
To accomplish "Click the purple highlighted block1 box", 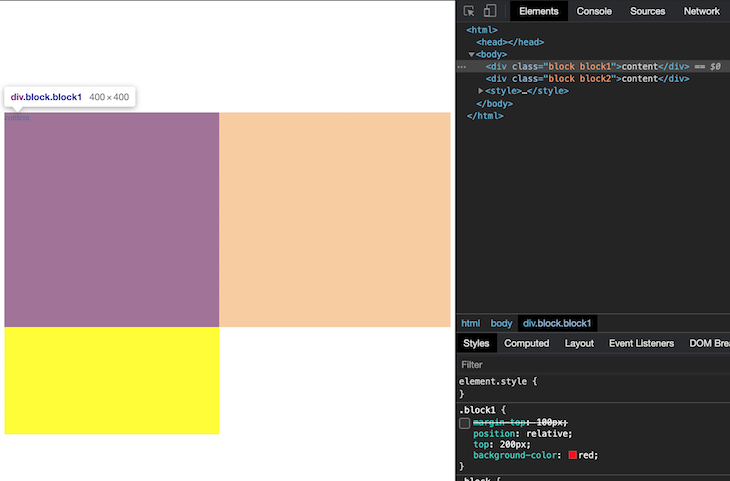I will click(112, 220).
